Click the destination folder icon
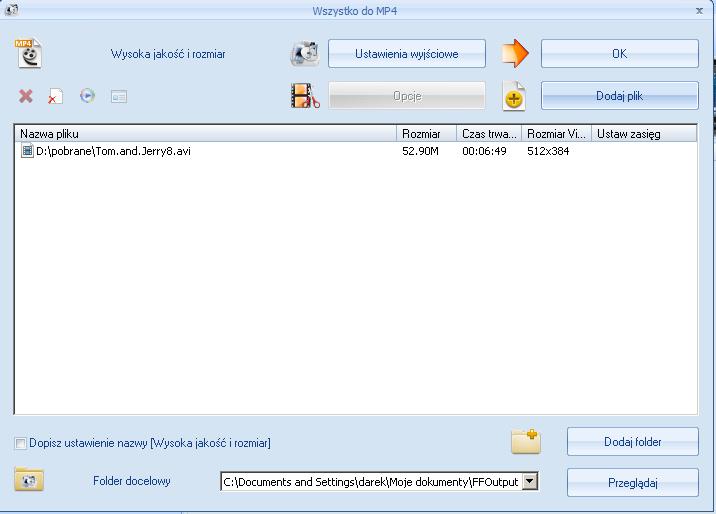 [x=29, y=479]
